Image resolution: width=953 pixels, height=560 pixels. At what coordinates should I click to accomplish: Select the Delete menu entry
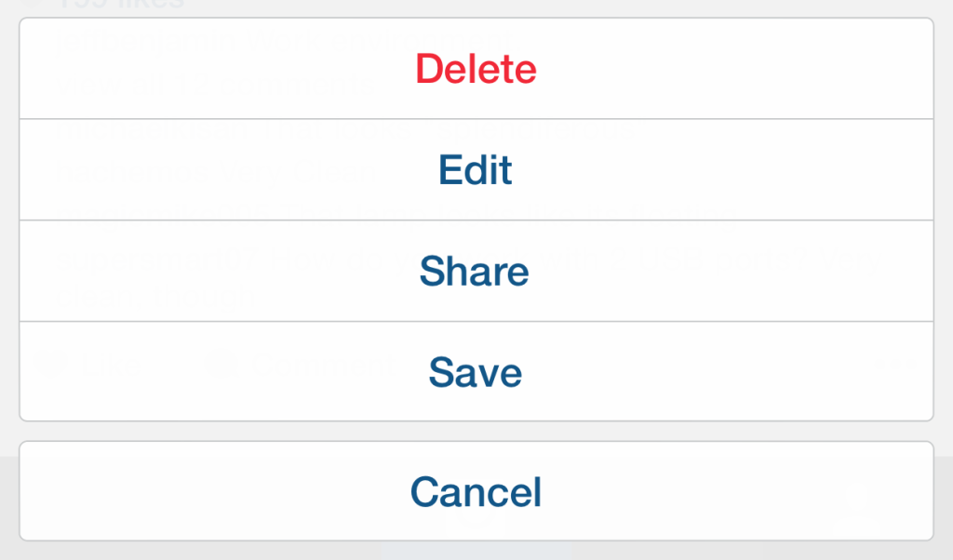pos(476,69)
